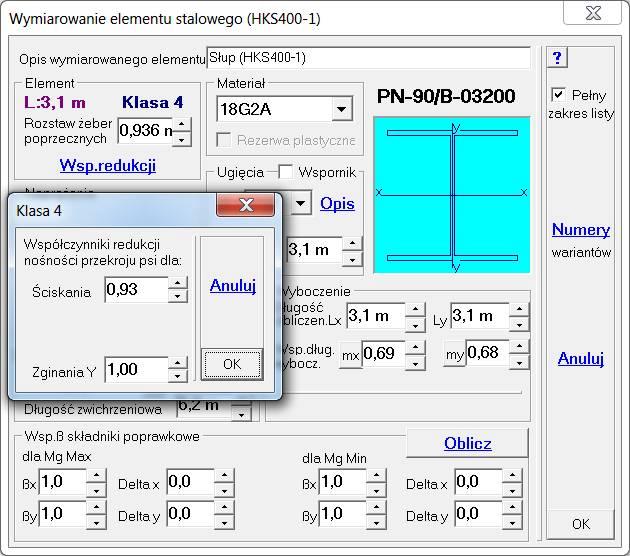
Task: Click Delta x field under dla Mg Min
Action: 479,481
